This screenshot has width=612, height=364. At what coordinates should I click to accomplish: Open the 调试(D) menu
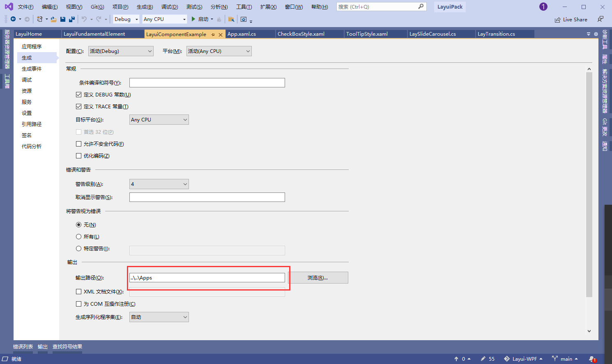pyautogui.click(x=170, y=7)
